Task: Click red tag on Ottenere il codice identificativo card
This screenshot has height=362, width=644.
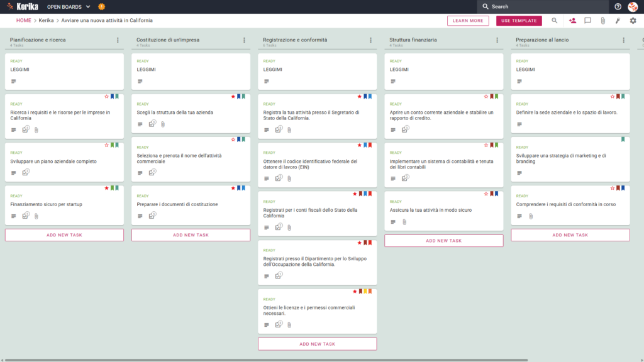Action: [370, 145]
